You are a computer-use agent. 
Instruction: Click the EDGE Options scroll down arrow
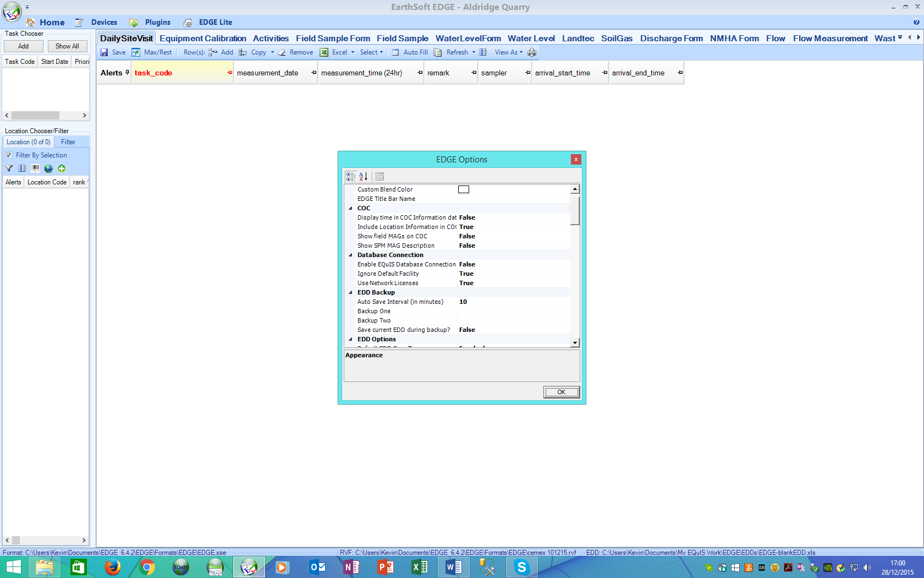coord(575,342)
